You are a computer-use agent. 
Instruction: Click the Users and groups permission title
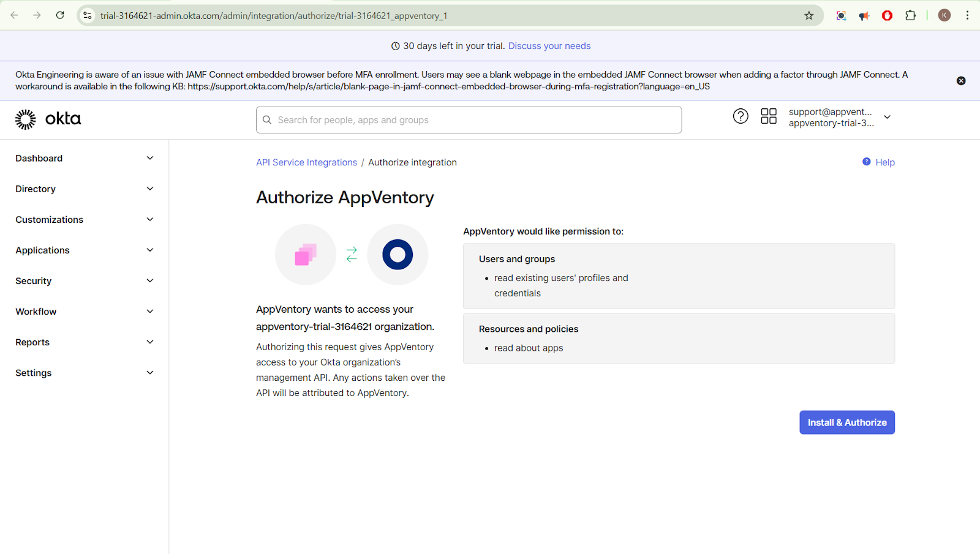coord(517,259)
